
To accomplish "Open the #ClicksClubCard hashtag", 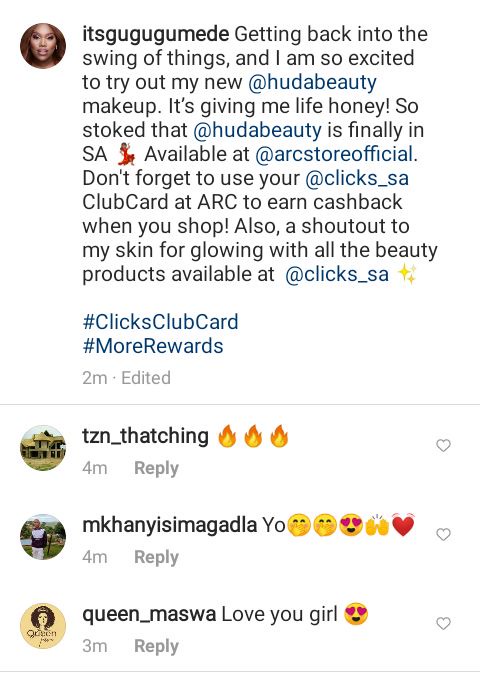I will point(160,322).
